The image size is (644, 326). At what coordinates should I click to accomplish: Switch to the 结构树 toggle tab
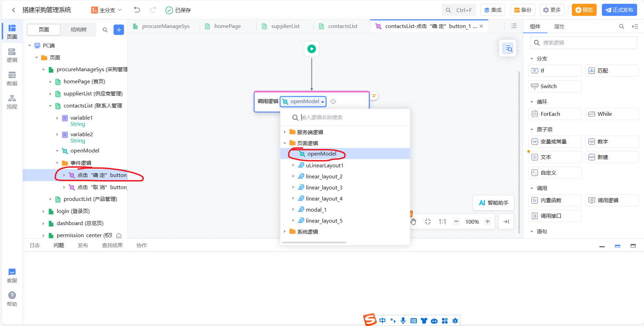pos(78,30)
